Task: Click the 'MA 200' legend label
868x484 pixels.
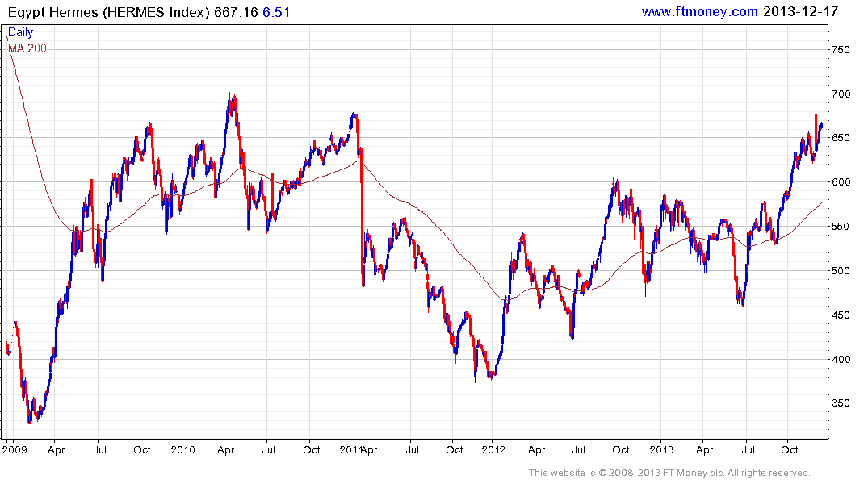Action: tap(27, 48)
